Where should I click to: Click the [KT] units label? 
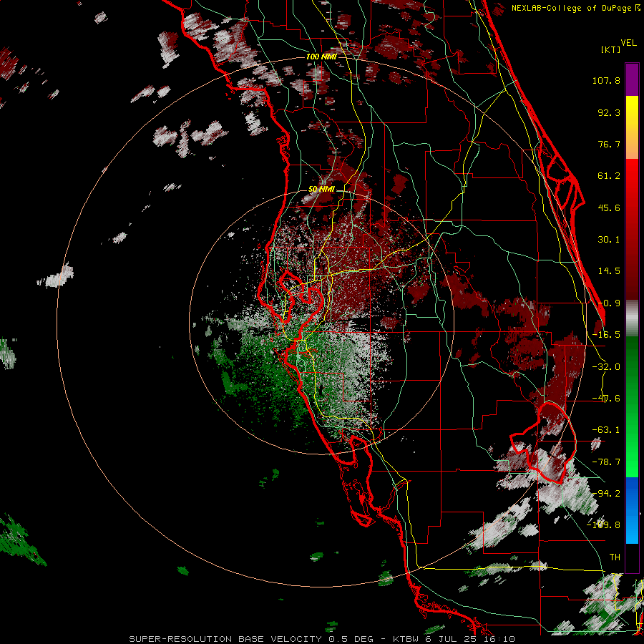pos(611,49)
